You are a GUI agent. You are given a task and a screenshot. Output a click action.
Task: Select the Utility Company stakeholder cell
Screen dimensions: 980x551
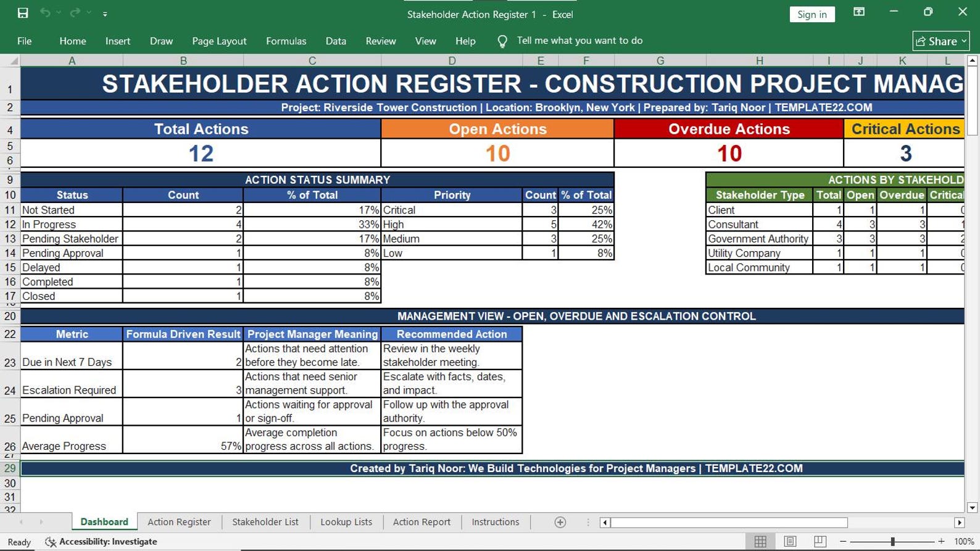(759, 253)
